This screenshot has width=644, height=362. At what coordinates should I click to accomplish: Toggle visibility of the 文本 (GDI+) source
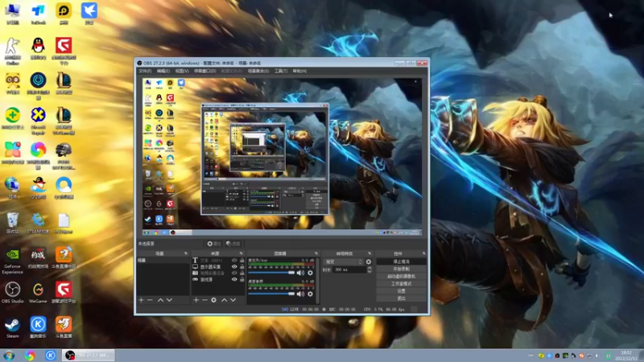point(234,260)
